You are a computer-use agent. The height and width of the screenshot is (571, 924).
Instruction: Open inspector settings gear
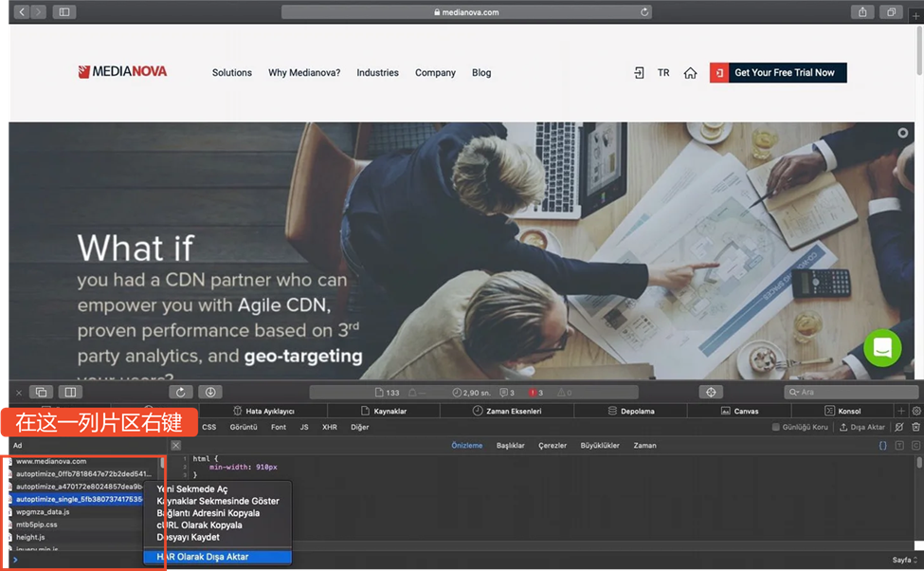click(x=916, y=411)
